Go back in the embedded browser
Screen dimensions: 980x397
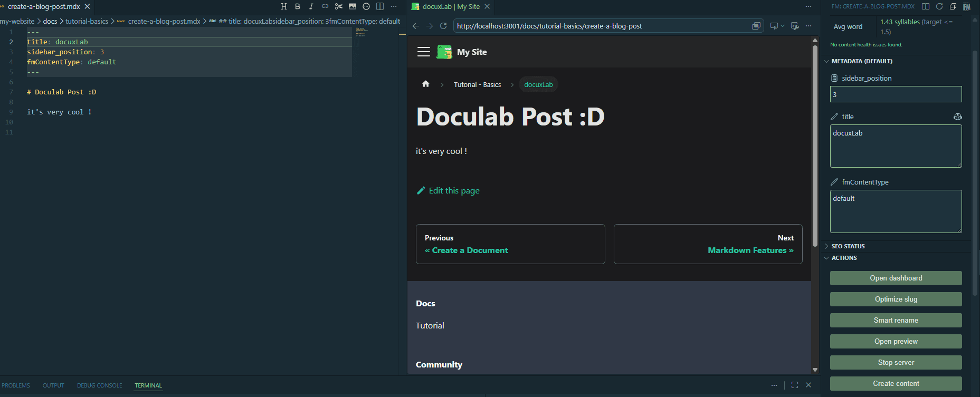pos(416,26)
